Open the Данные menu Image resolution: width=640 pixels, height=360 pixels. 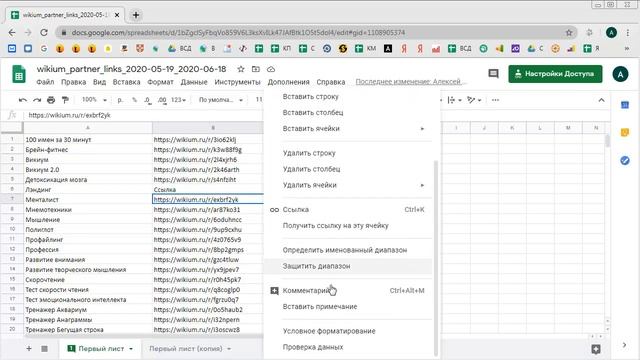(x=194, y=82)
